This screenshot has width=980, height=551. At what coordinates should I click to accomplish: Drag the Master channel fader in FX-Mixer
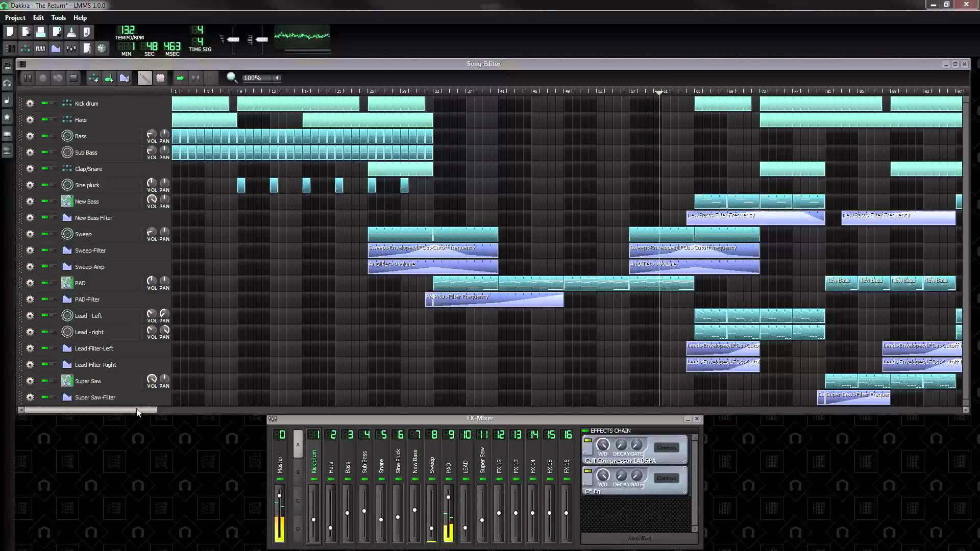point(279,496)
